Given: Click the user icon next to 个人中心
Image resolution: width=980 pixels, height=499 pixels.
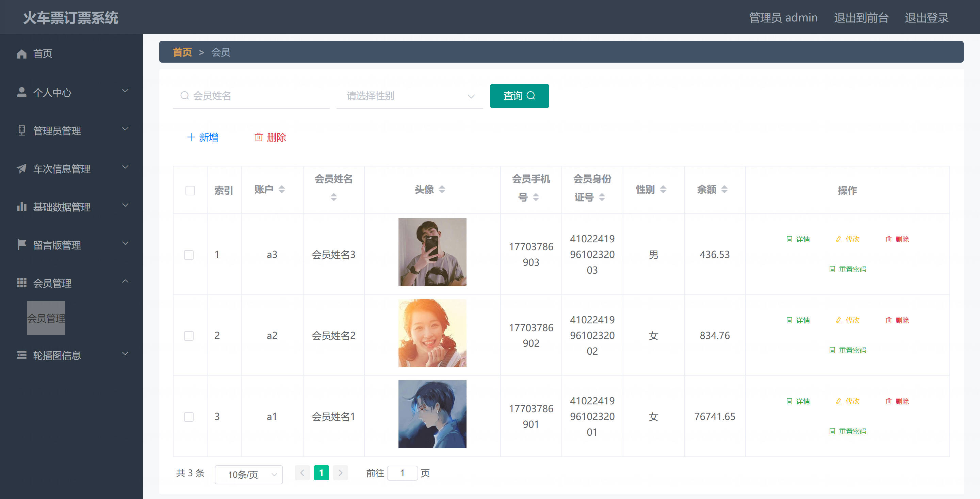Looking at the screenshot, I should click(x=22, y=92).
